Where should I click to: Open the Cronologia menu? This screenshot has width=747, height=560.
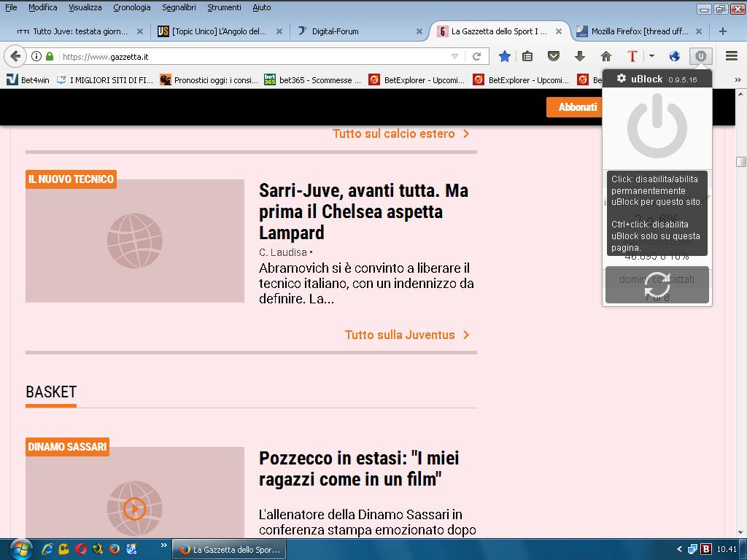tap(132, 7)
